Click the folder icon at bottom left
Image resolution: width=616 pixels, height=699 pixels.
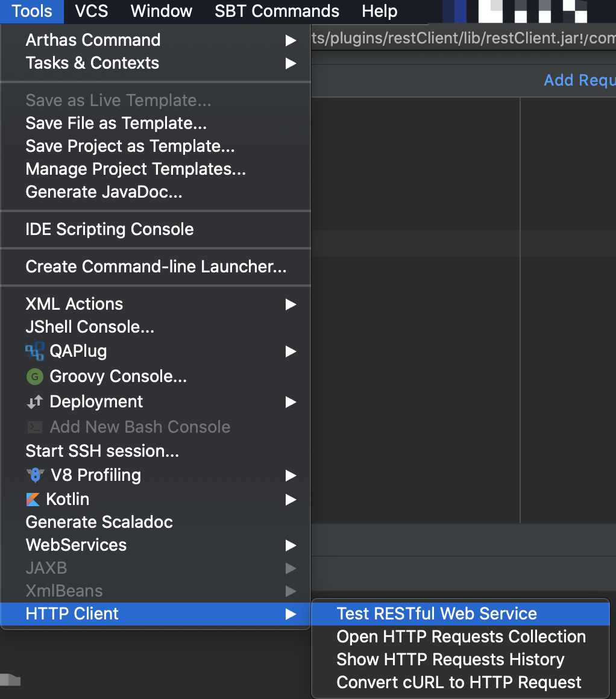[10, 680]
